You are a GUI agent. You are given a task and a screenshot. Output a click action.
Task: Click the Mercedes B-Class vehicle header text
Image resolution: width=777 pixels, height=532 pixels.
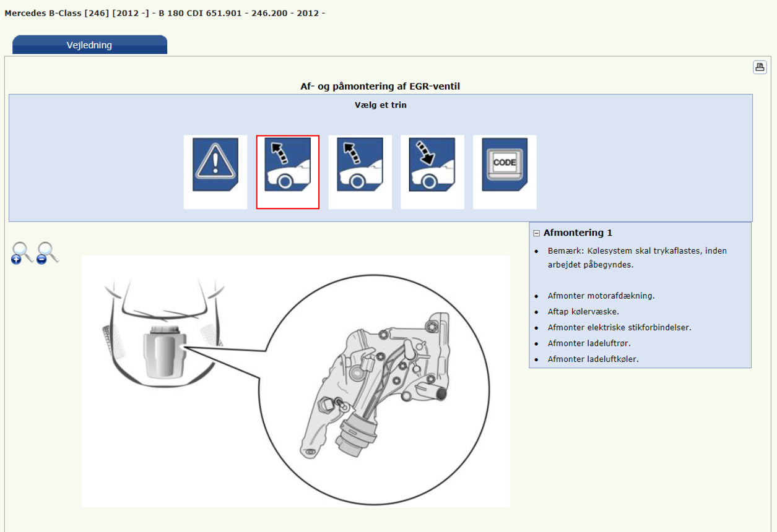click(165, 13)
